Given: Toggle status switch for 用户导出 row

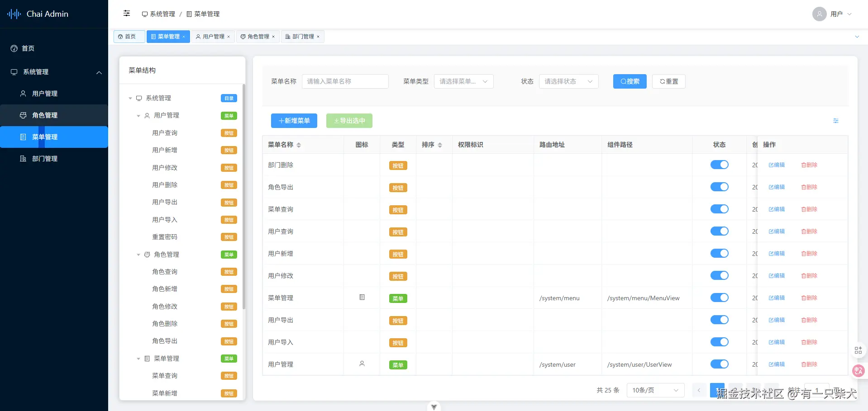Looking at the screenshot, I should [x=719, y=320].
